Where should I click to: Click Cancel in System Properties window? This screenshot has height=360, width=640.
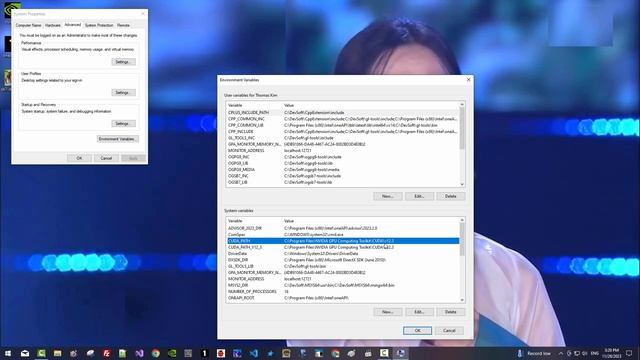click(106, 158)
